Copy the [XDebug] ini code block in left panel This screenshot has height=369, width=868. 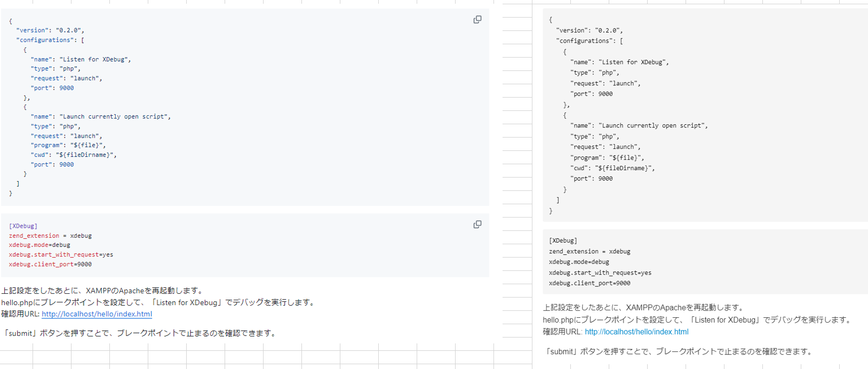point(477,224)
